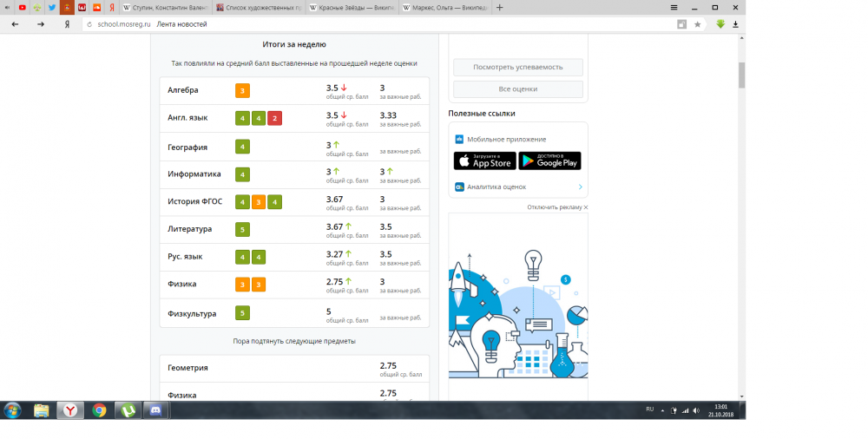Click the orange grade 3 badge in Алгебра row

tap(242, 90)
